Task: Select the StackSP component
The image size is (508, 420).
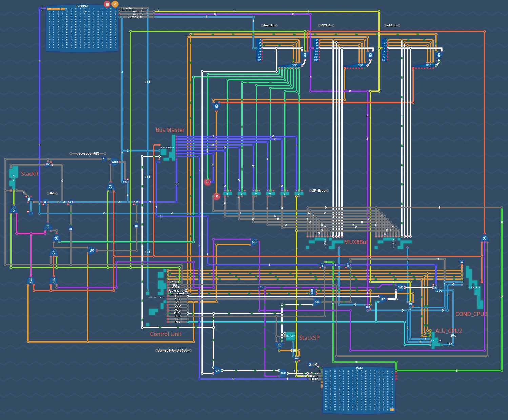Action: (x=290, y=336)
